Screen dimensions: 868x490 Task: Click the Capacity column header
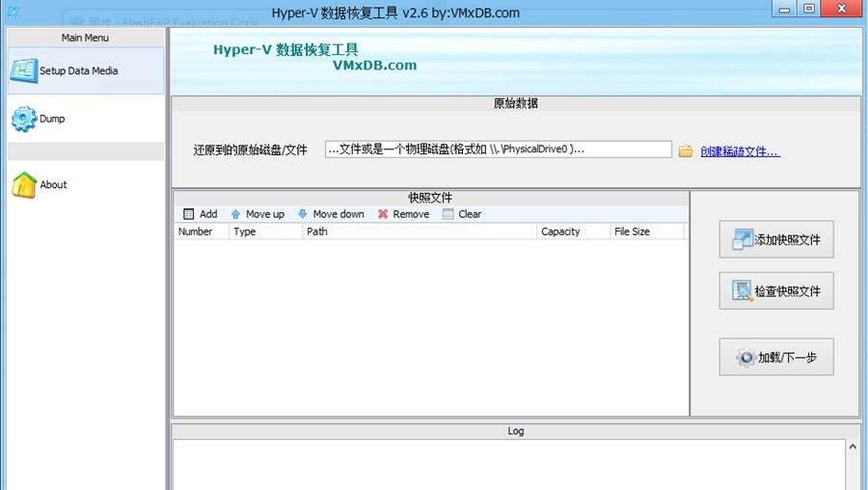click(573, 231)
